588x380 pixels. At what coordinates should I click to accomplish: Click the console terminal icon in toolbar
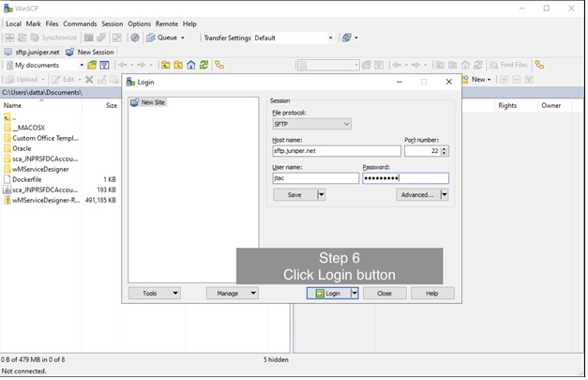tap(89, 38)
